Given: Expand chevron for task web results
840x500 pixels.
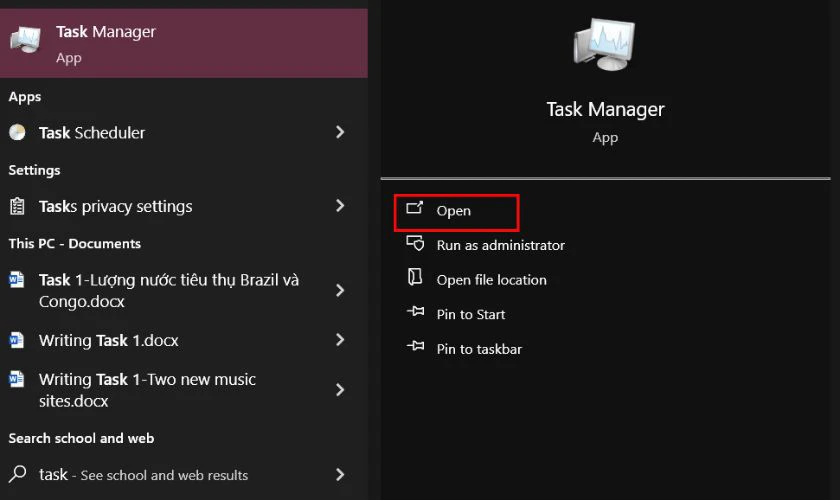Looking at the screenshot, I should point(340,474).
